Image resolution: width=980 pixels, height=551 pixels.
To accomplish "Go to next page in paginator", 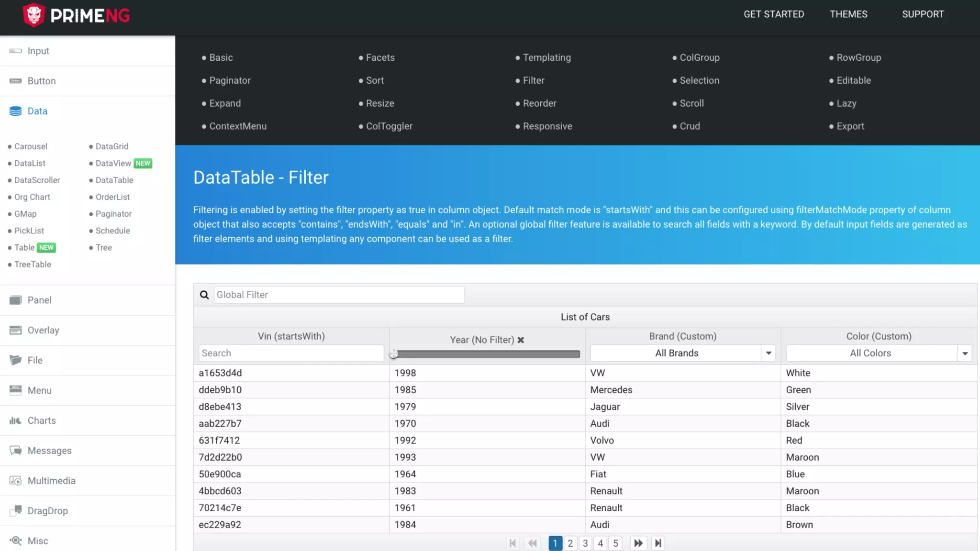I will (x=638, y=543).
